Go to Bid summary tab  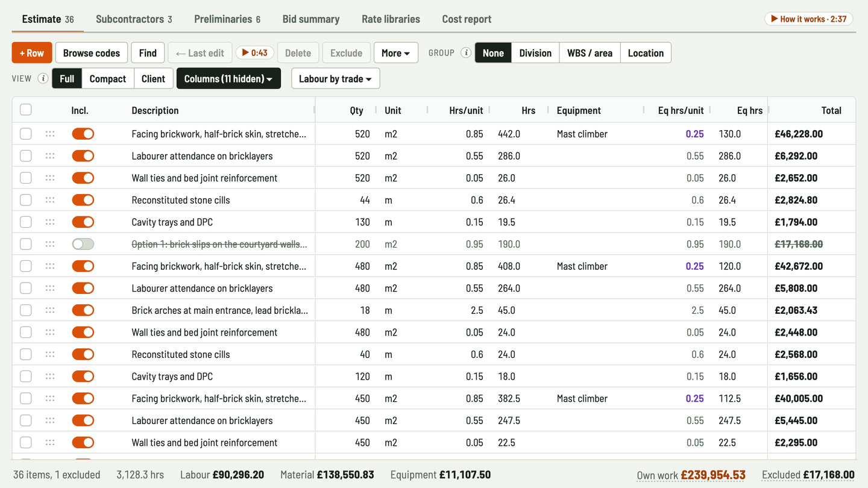tap(311, 19)
